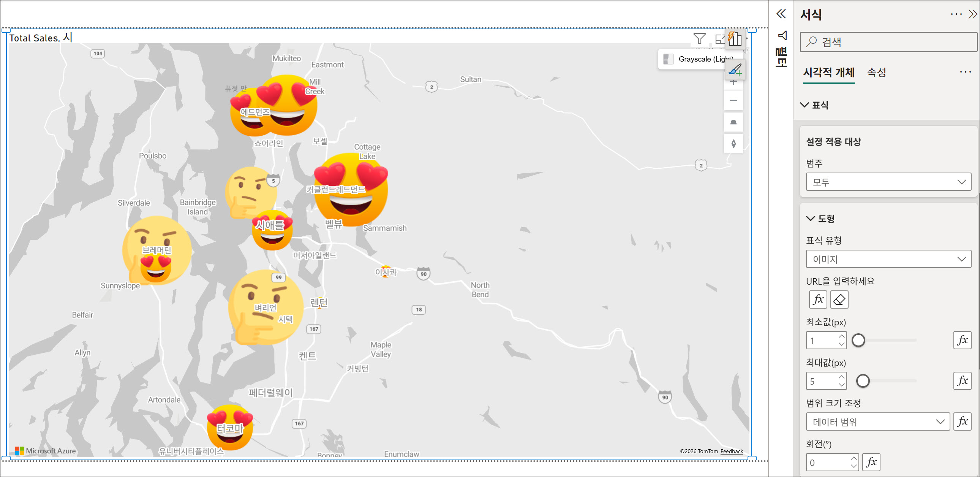Reset map rotation with the compass icon
This screenshot has height=477, width=980.
(x=733, y=144)
